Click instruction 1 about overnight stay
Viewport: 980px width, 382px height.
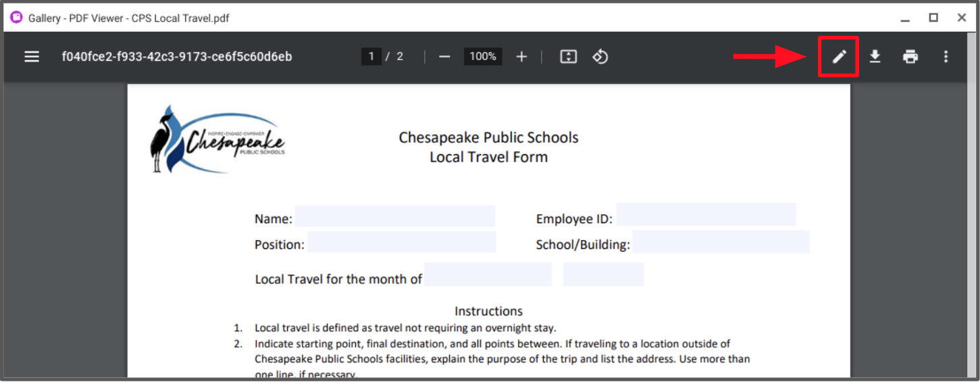[405, 328]
